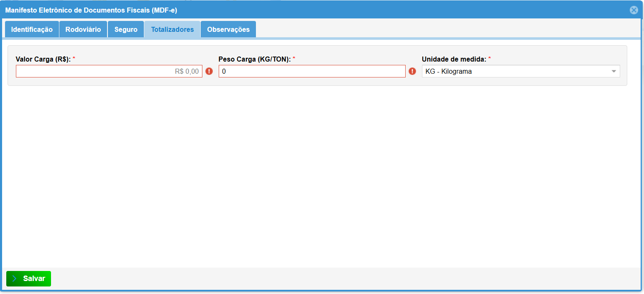Click the required asterisk beside Valor Carga
The height and width of the screenshot is (294, 644).
point(74,59)
